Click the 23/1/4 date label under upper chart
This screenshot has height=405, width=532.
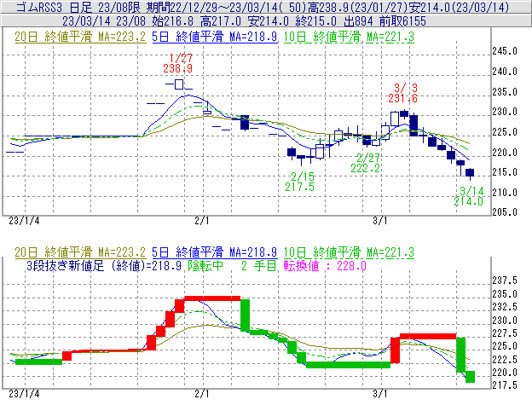click(24, 221)
